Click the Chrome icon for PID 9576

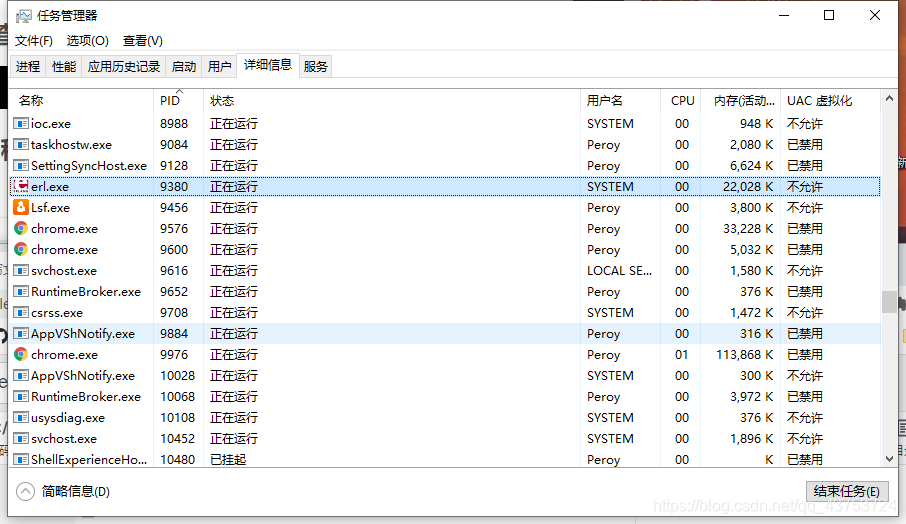[x=21, y=229]
